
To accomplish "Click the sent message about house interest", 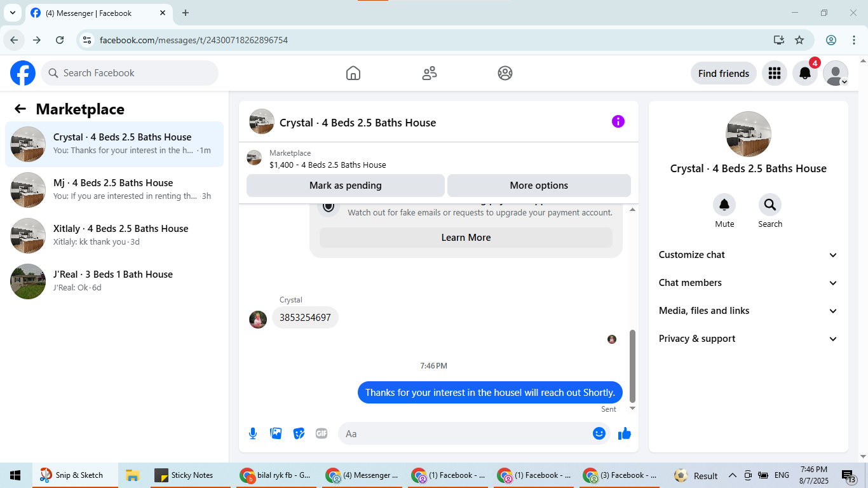I will (x=490, y=393).
